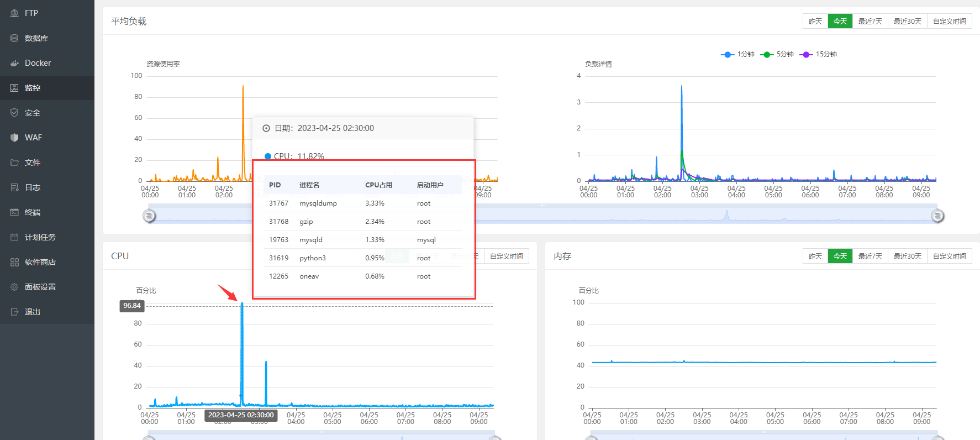Image resolution: width=980 pixels, height=440 pixels.
Task: Click the 计划任务 calendar icon
Action: [14, 237]
